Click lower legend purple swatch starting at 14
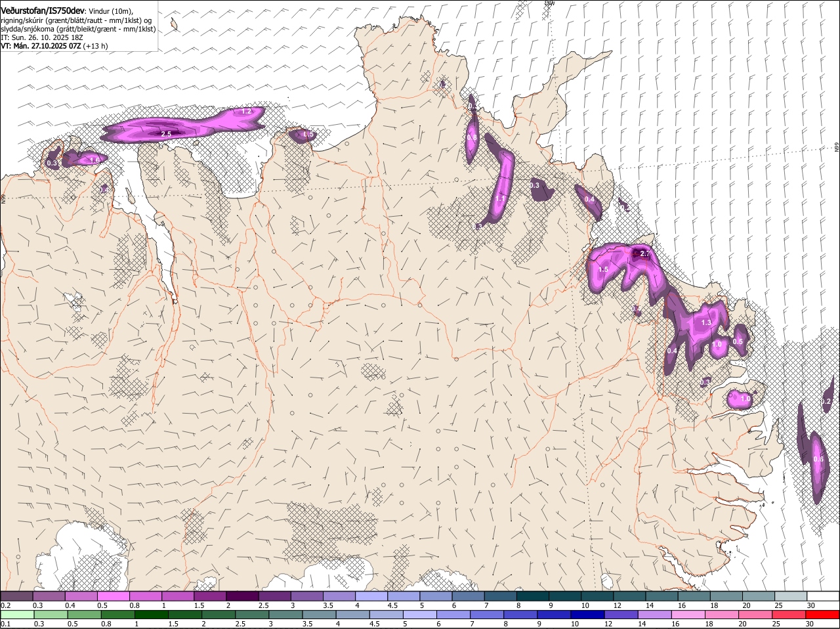The image size is (840, 629). click(654, 615)
